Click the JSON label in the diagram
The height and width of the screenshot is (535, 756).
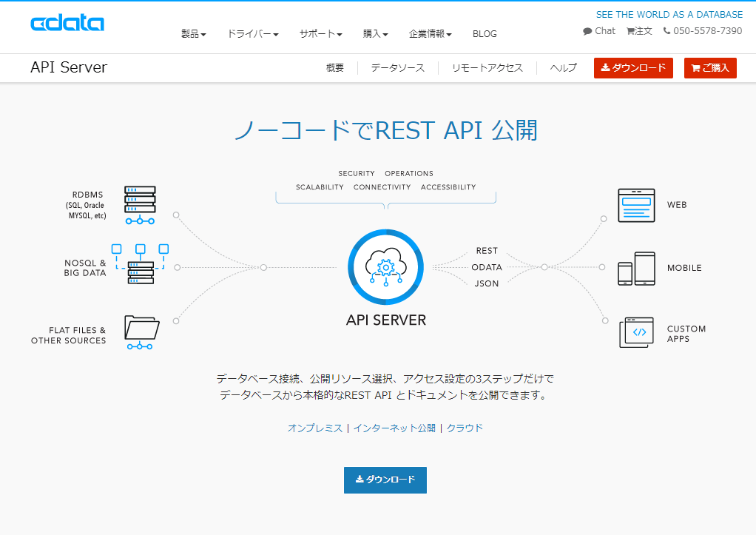coord(487,283)
